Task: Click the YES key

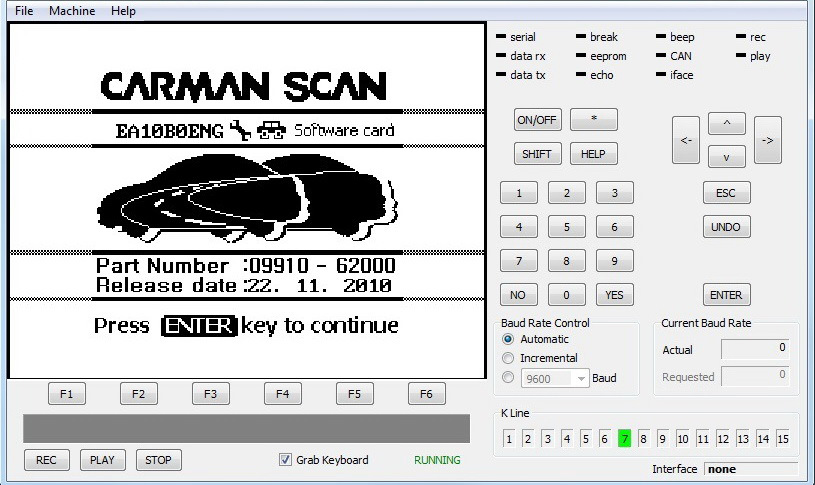Action: [x=614, y=295]
